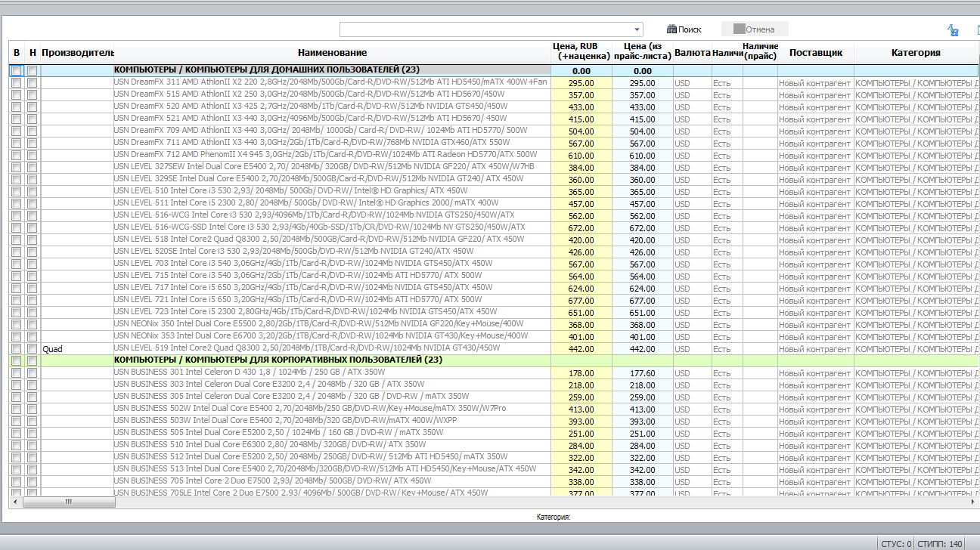The width and height of the screenshot is (980, 550).
Task: Tick the В checkbox for USN LEVEL 518 row
Action: point(16,240)
